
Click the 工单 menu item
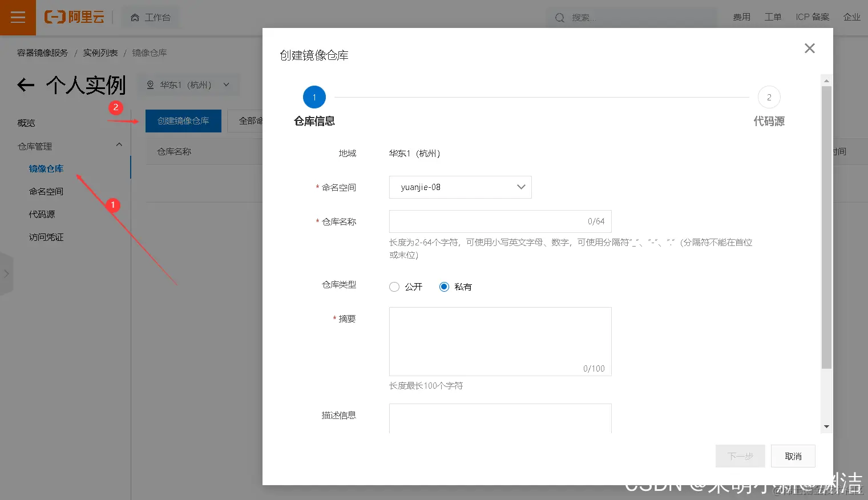pyautogui.click(x=773, y=17)
